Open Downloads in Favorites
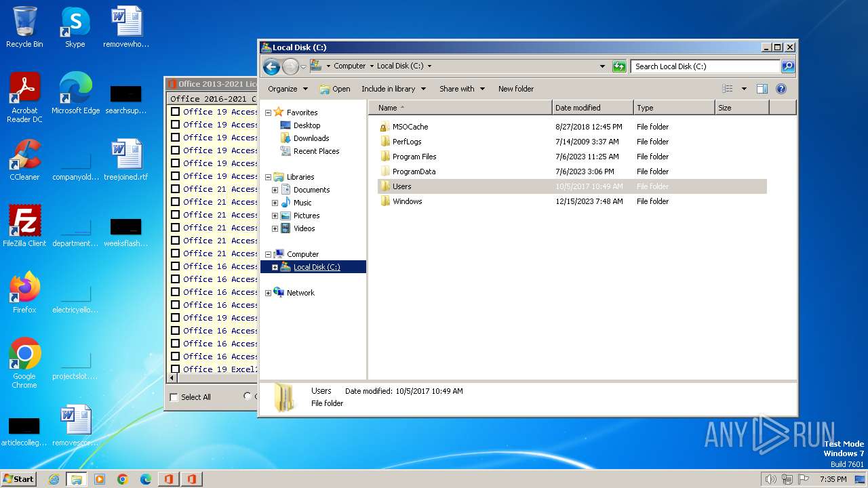 311,138
